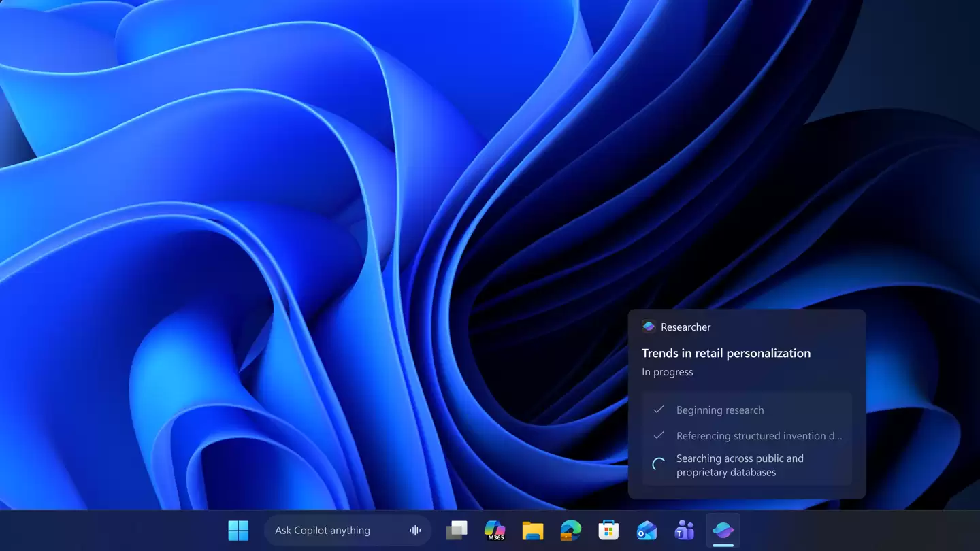Click the spinner next to Searching across databases
The width and height of the screenshot is (980, 551).
click(x=658, y=464)
